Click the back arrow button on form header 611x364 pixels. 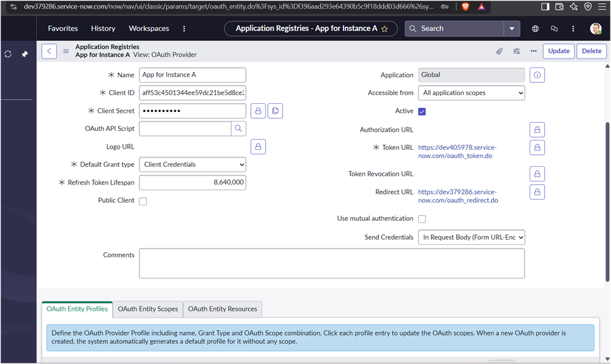coord(49,51)
